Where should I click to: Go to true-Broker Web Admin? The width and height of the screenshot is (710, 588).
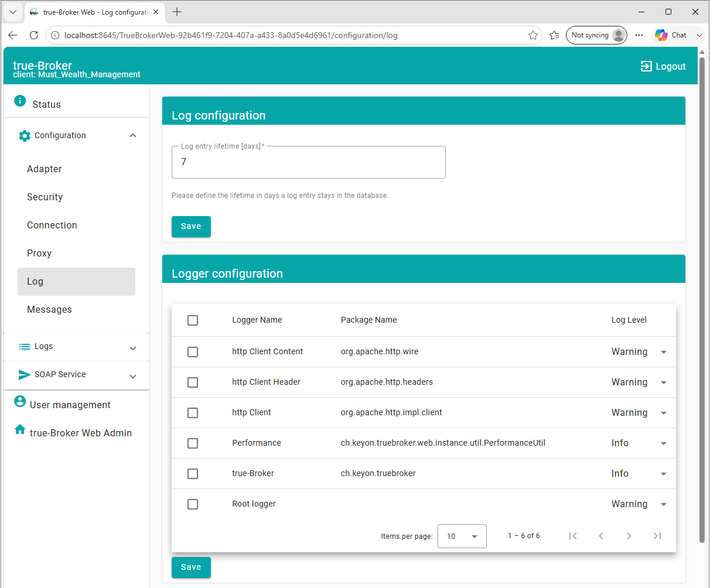coord(81,433)
